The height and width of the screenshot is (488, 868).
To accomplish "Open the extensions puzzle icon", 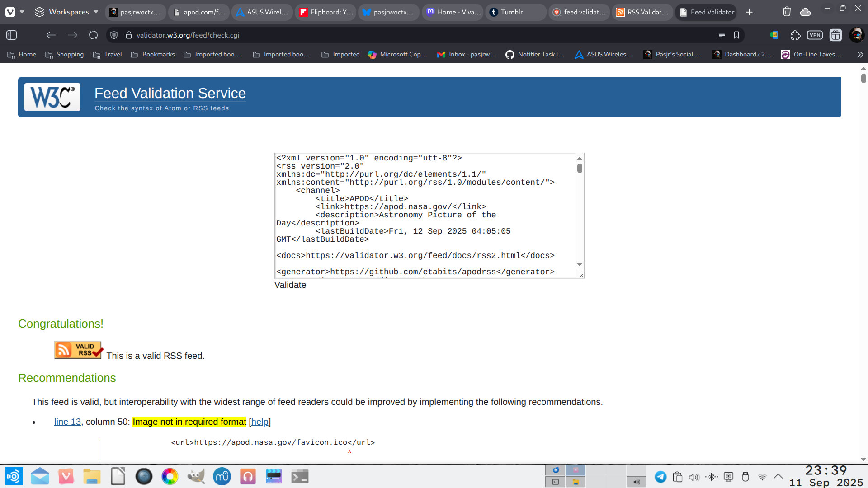I will 795,35.
